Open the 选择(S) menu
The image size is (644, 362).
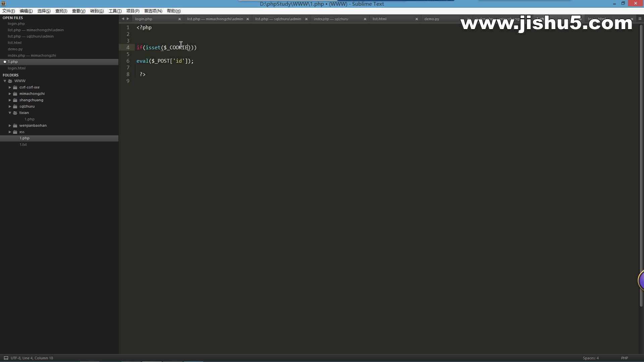(x=44, y=11)
